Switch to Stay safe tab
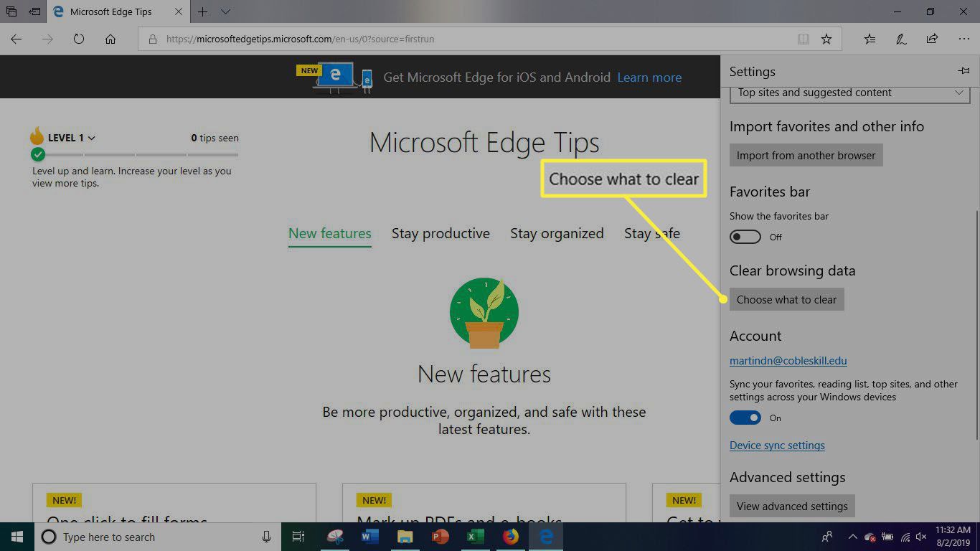The image size is (980, 551). pyautogui.click(x=652, y=234)
